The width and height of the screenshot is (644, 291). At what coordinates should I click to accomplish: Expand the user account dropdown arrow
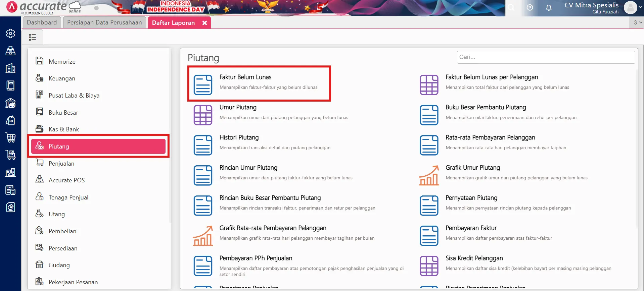(641, 7)
